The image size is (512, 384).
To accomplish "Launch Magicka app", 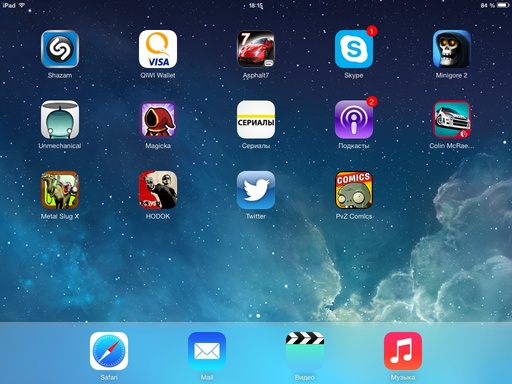I will point(158,119).
